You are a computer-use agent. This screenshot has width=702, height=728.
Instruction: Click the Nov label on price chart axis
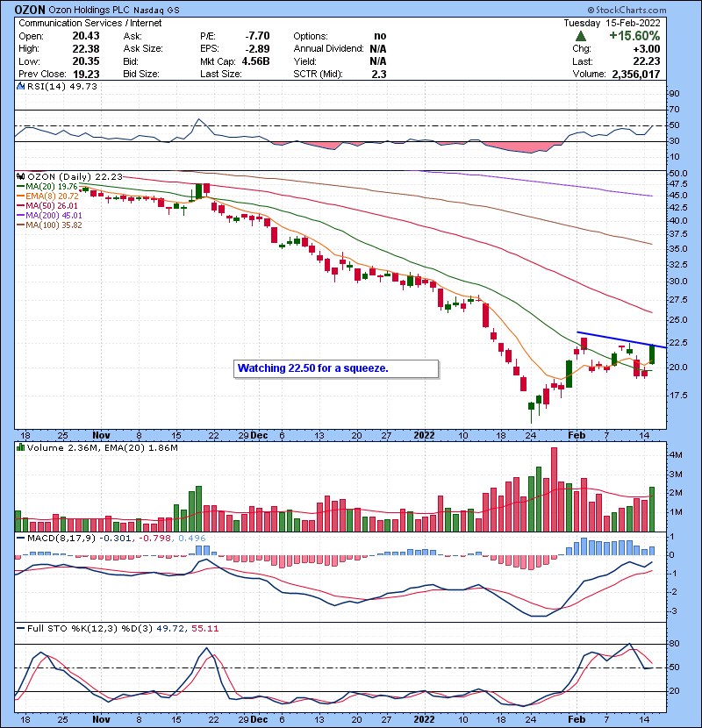click(101, 436)
